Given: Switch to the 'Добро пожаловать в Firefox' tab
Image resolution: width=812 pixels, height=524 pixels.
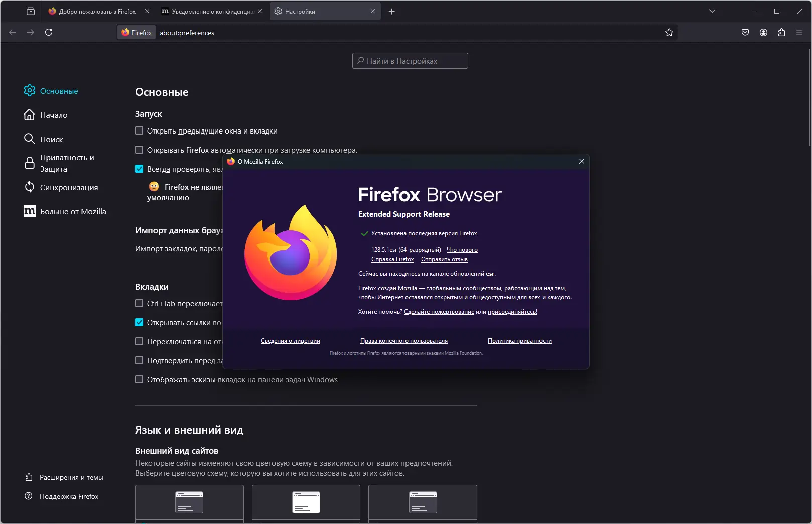Looking at the screenshot, I should coord(98,11).
